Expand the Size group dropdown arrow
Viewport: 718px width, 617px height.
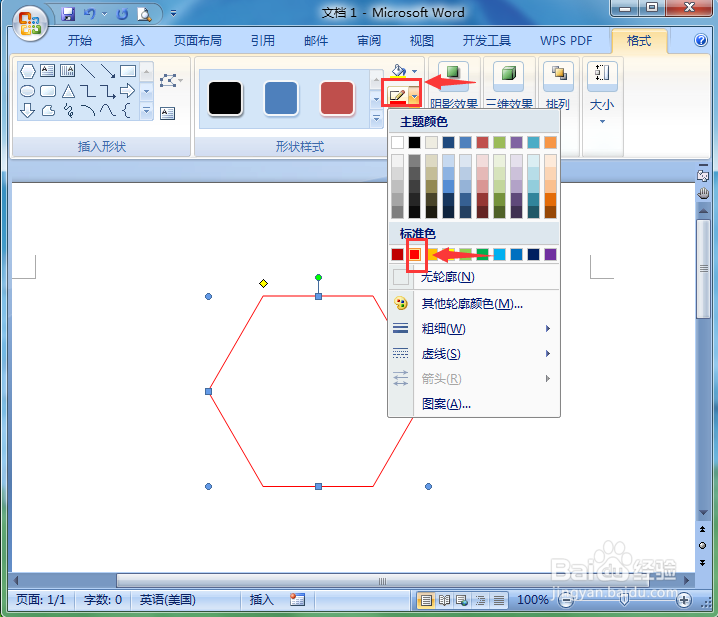603,121
